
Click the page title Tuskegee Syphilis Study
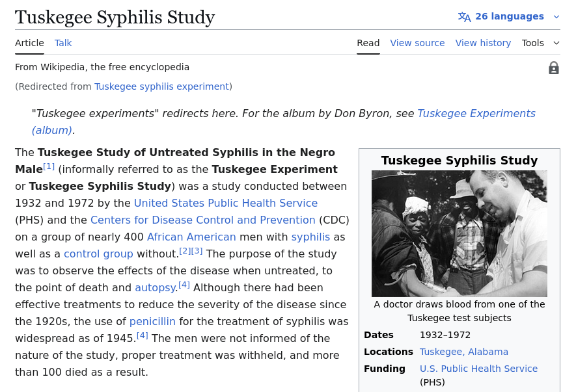115,18
